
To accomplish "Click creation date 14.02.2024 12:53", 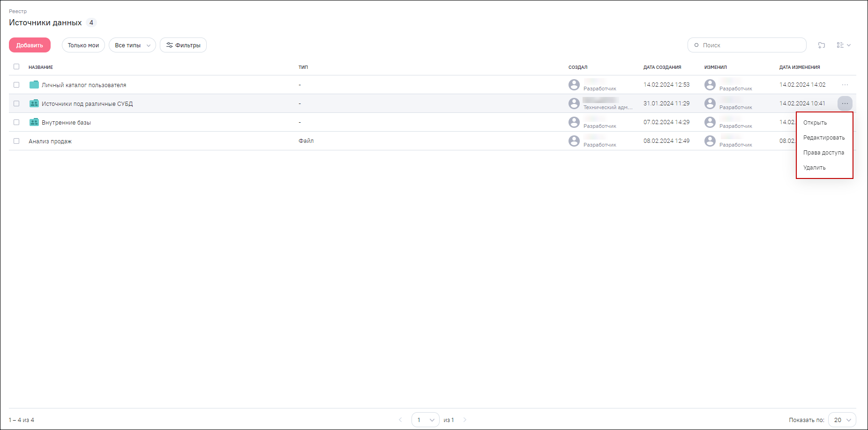I will 666,85.
